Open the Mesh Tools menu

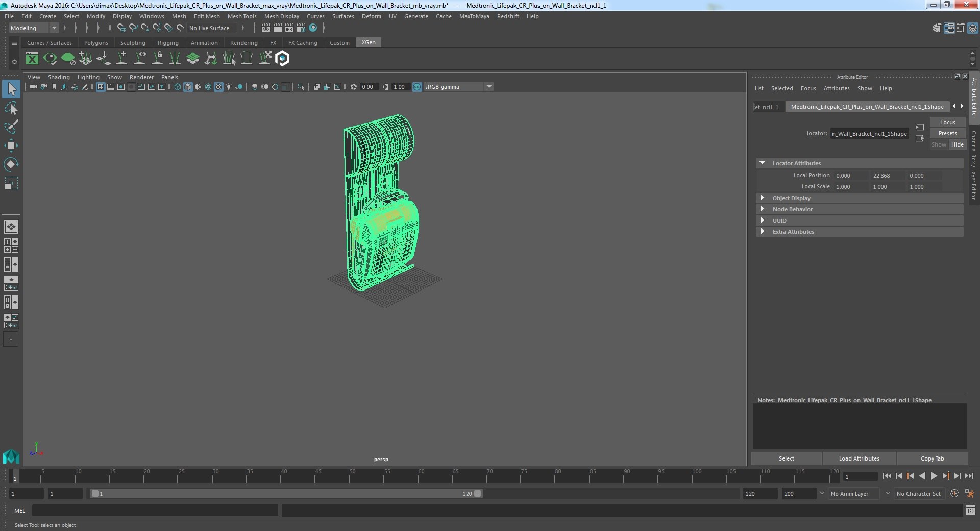tap(241, 16)
